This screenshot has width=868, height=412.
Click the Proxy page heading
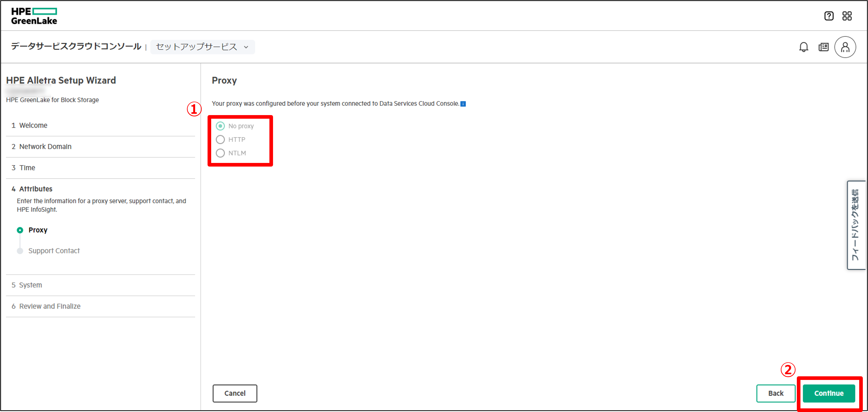click(x=224, y=80)
